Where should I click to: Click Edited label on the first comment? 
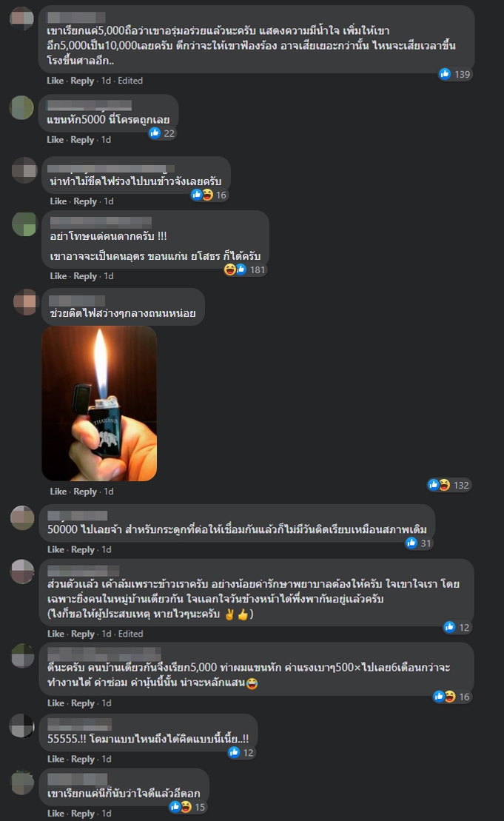pos(130,80)
